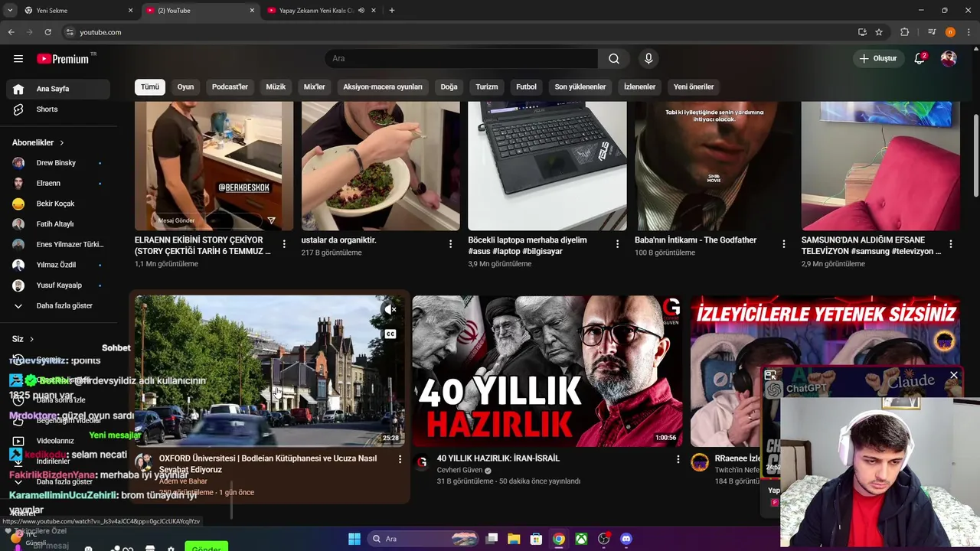The image size is (980, 551).
Task: Open Xbox app from the taskbar
Action: tap(582, 539)
